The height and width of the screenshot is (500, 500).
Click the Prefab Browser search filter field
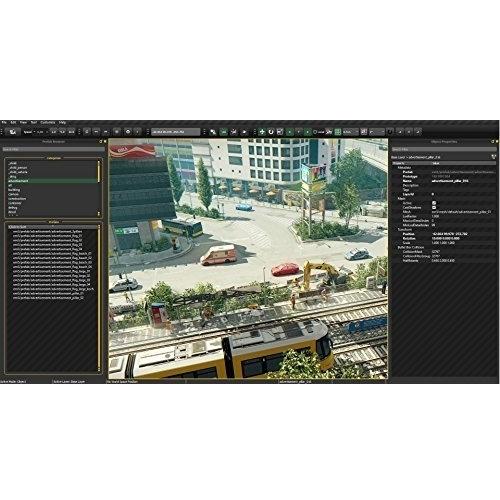click(53, 149)
